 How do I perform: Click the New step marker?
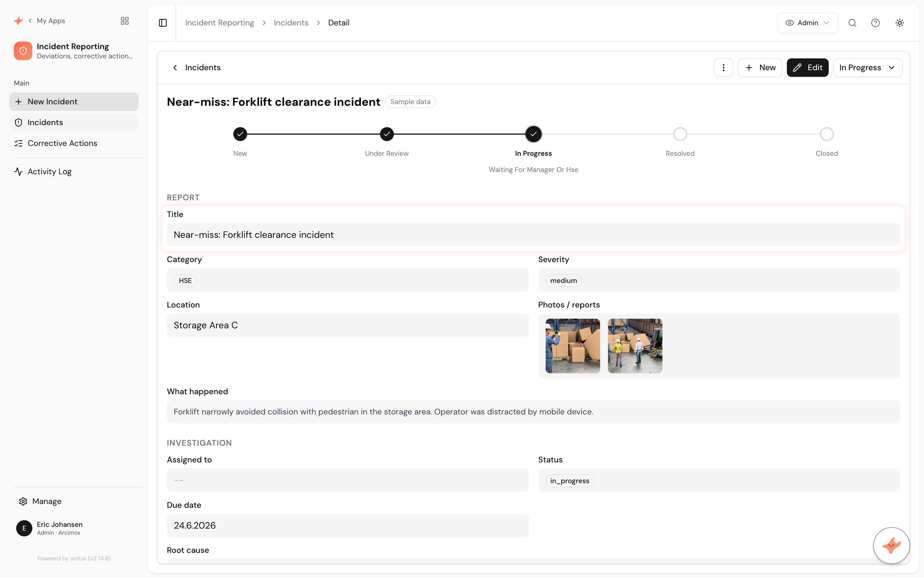[x=240, y=134]
